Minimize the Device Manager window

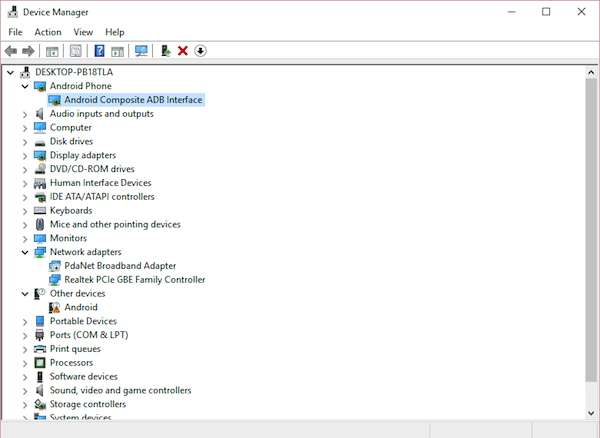(x=512, y=12)
